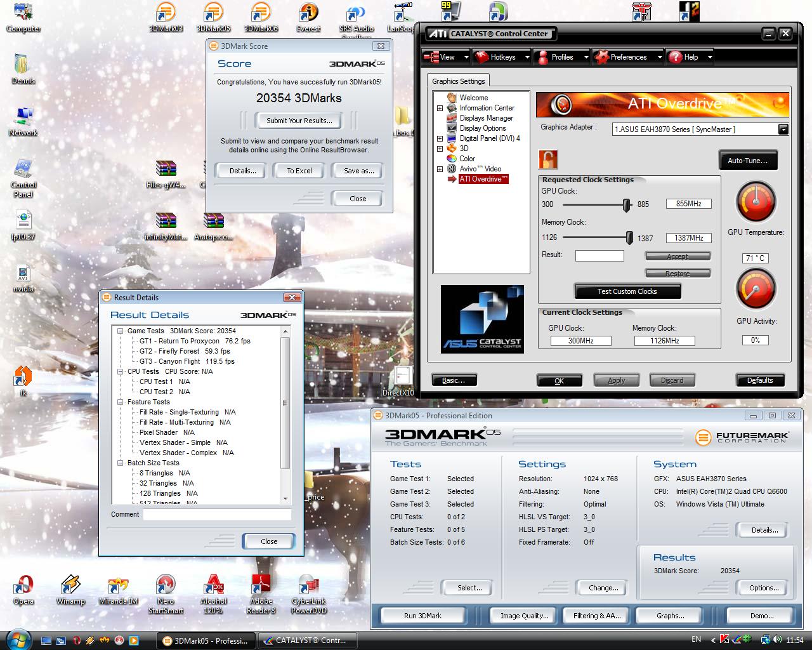Click the Windows Start orb
The height and width of the screenshot is (650, 812).
(17, 639)
